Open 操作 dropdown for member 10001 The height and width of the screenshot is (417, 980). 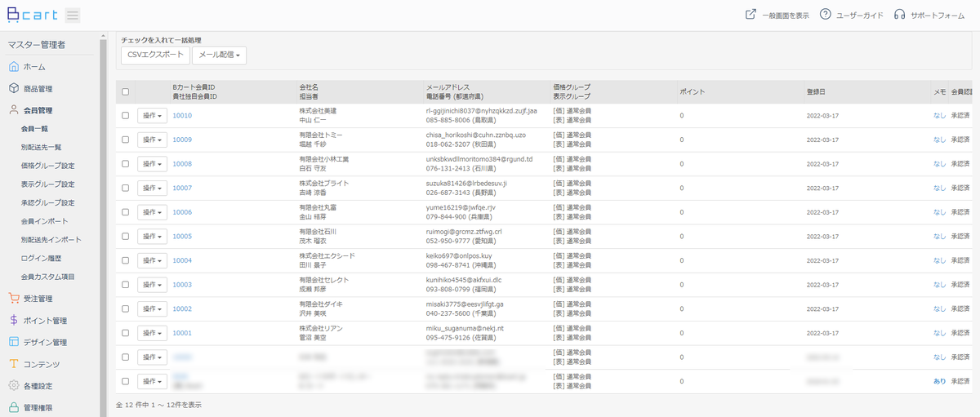click(152, 333)
